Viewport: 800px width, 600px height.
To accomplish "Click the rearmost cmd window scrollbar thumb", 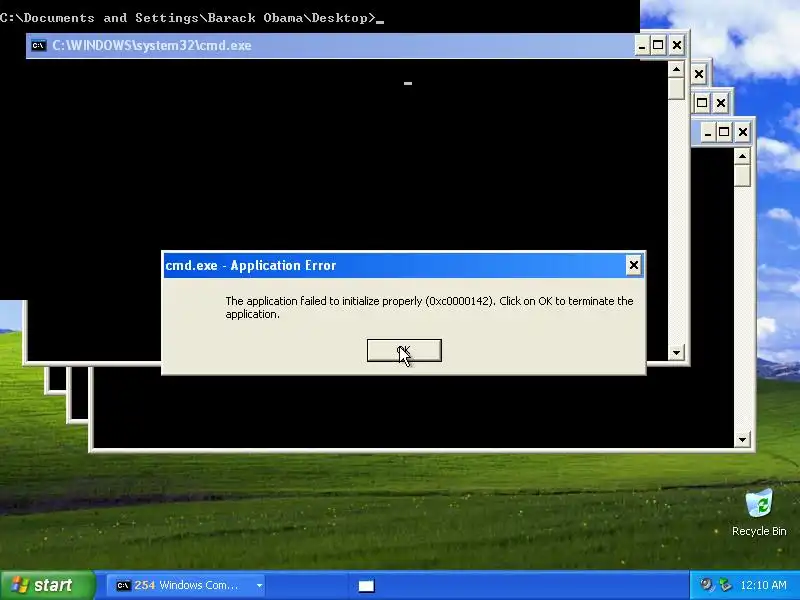I will coord(742,176).
